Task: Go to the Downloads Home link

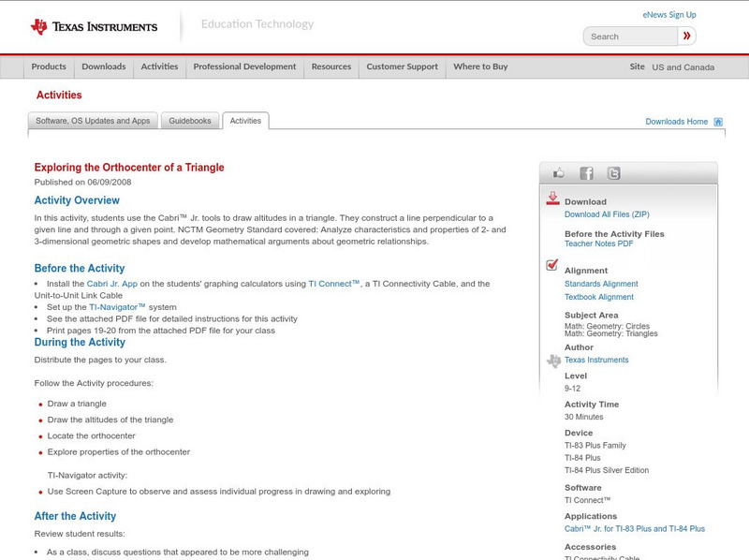Action: point(676,122)
